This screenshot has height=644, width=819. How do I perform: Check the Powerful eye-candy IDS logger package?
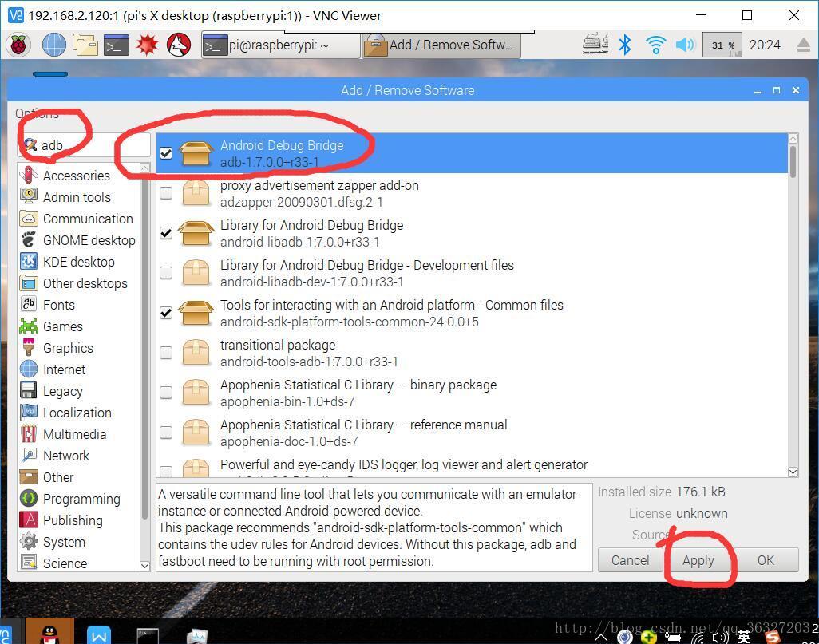165,471
